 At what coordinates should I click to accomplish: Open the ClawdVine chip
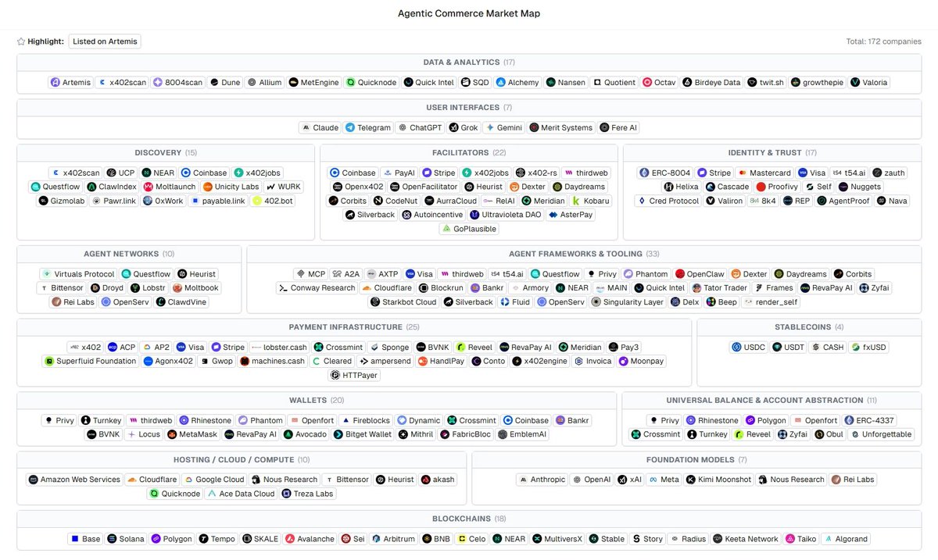(181, 302)
